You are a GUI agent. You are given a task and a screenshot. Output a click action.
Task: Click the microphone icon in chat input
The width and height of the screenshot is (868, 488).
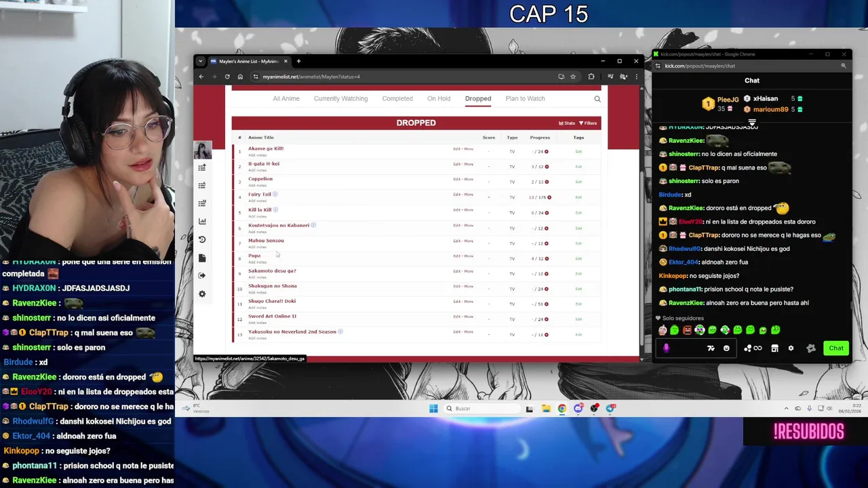666,348
